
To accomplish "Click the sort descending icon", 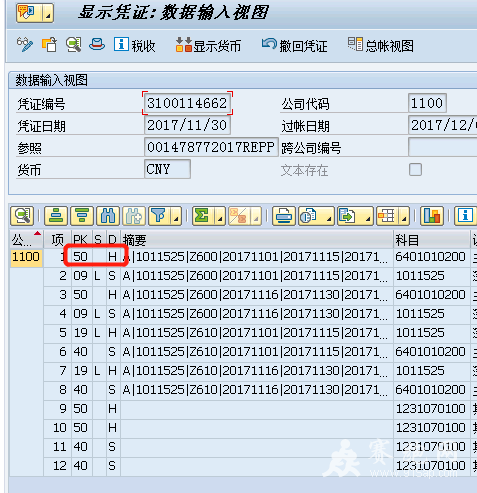I will pyautogui.click(x=82, y=216).
